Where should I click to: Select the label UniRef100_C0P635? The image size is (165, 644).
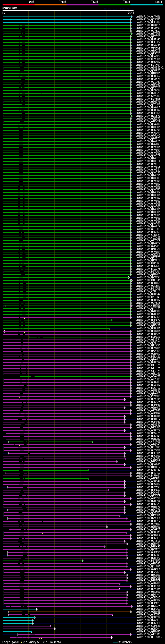(x=148, y=626)
